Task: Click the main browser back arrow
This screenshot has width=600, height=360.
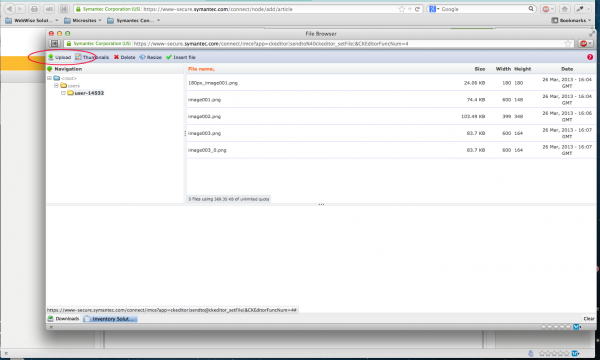Action: coord(9,9)
